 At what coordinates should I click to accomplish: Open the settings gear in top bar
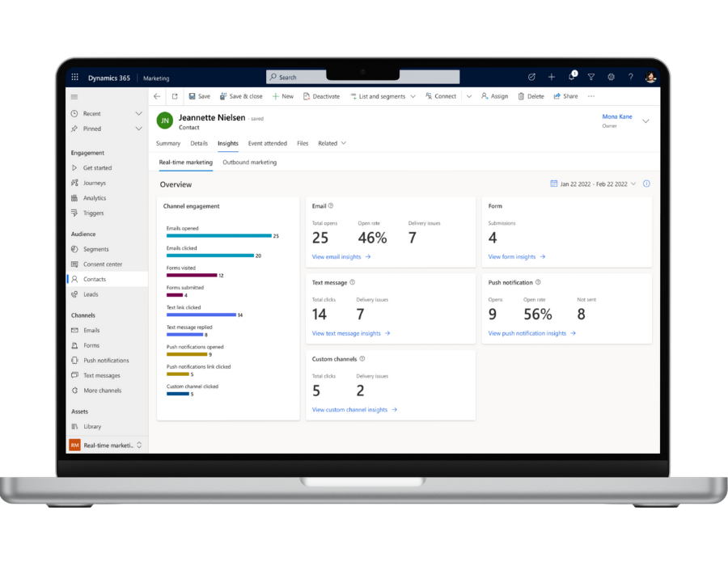(611, 78)
